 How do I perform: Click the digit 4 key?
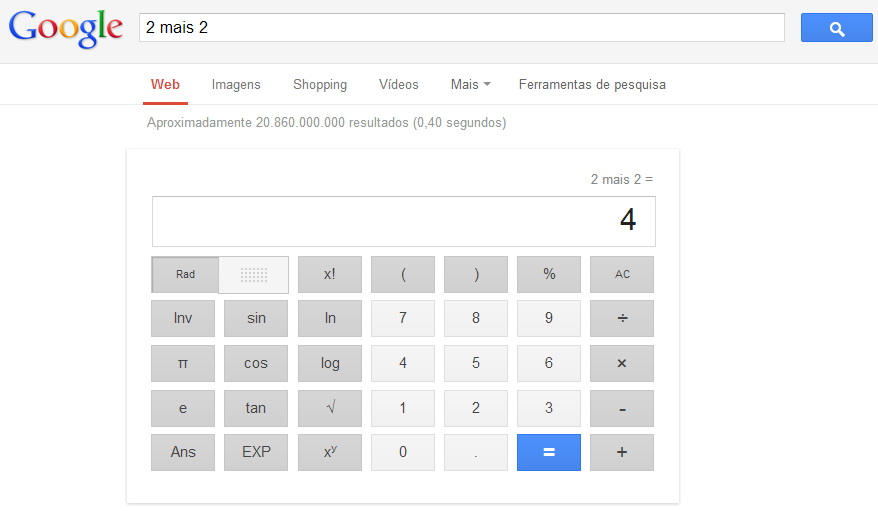403,363
